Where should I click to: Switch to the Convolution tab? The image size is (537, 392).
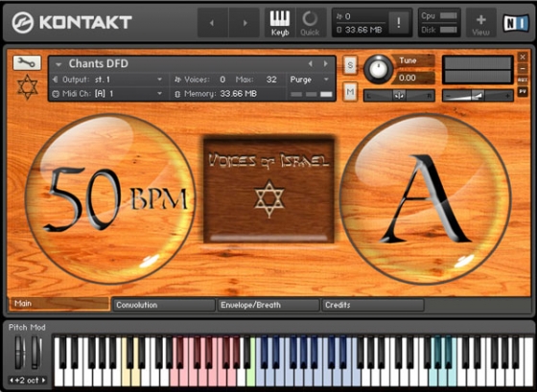click(164, 305)
